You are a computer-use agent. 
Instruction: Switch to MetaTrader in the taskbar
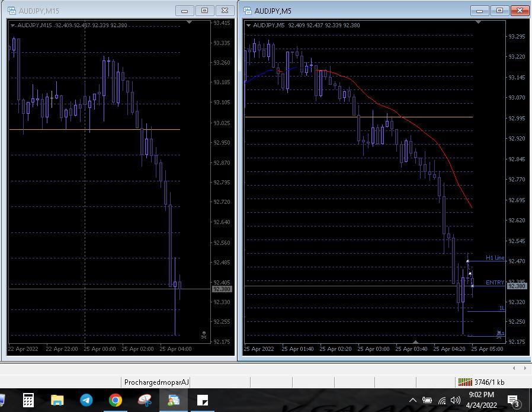(x=173, y=401)
